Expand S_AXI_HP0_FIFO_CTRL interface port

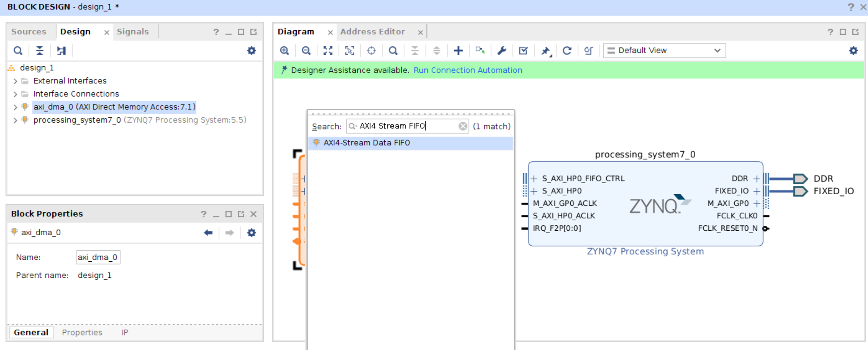point(534,179)
